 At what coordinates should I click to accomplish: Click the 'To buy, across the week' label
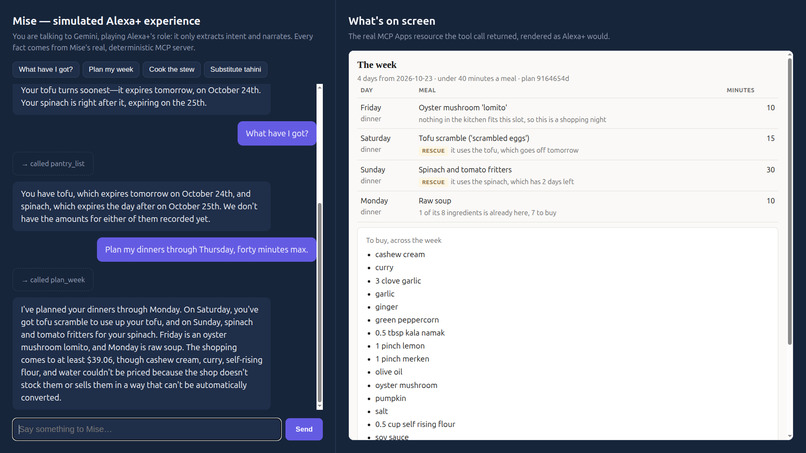pyautogui.click(x=404, y=240)
